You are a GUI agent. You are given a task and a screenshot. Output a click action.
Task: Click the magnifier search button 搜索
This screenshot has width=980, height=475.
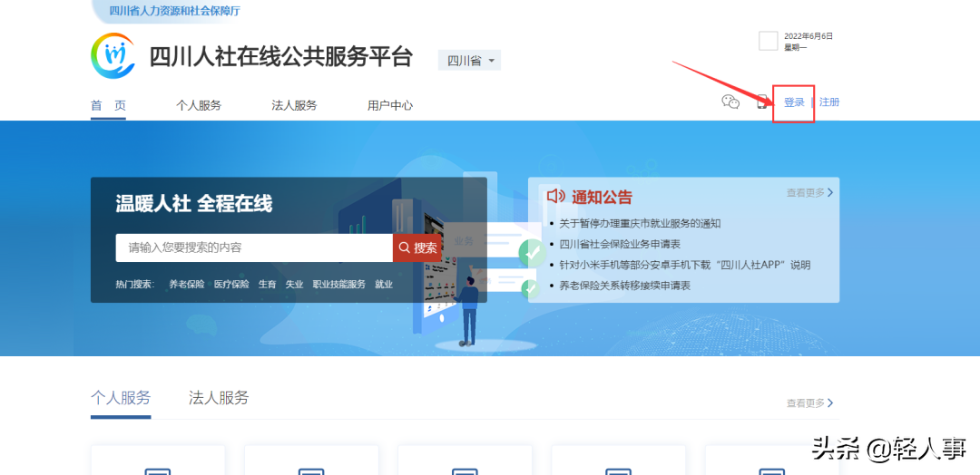417,247
